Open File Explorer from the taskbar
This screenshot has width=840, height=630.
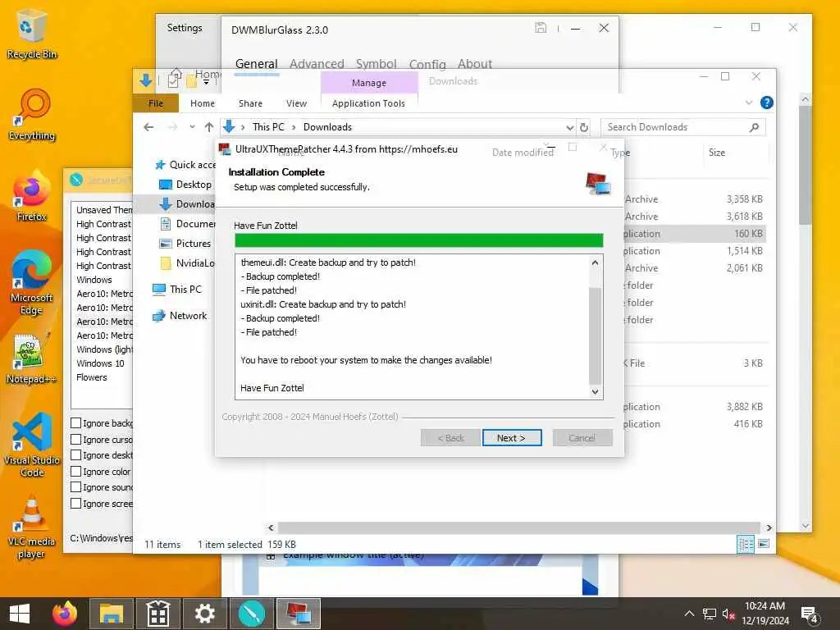click(112, 614)
